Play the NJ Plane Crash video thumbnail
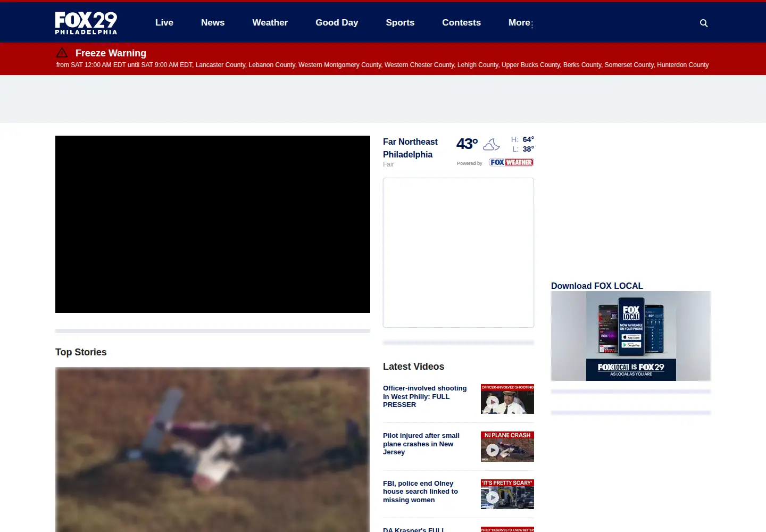This screenshot has width=766, height=532. [507, 446]
